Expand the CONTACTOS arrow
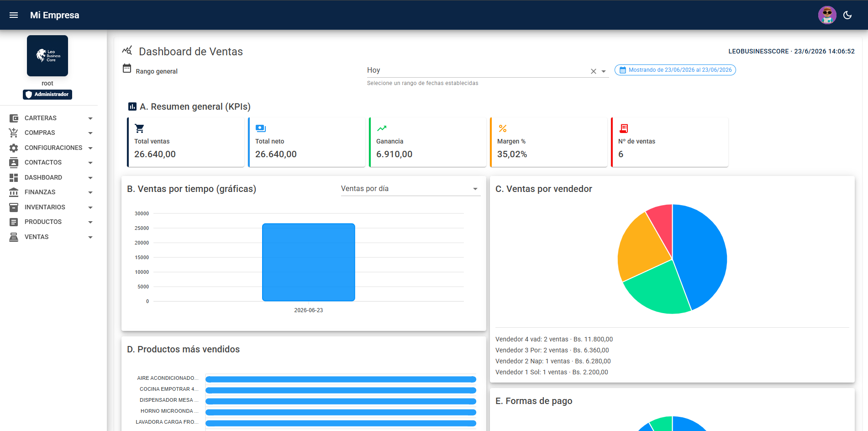The height and width of the screenshot is (431, 868). point(90,163)
